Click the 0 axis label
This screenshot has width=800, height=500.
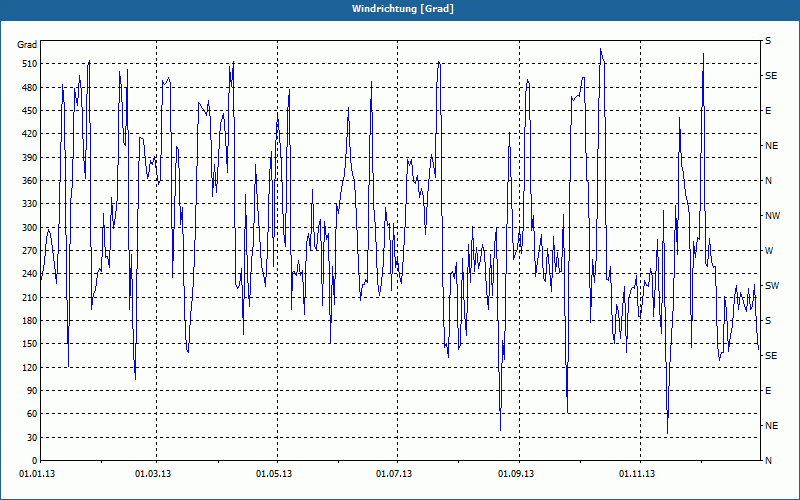[34, 461]
